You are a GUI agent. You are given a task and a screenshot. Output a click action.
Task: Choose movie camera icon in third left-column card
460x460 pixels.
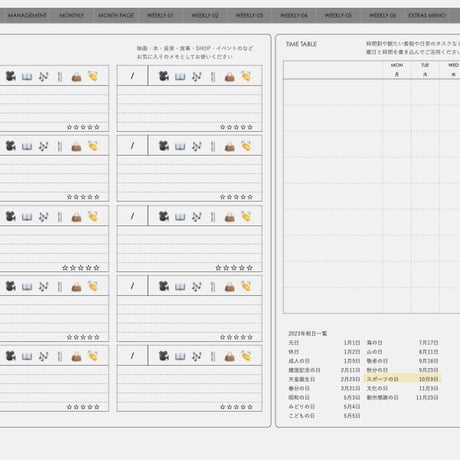(10, 217)
